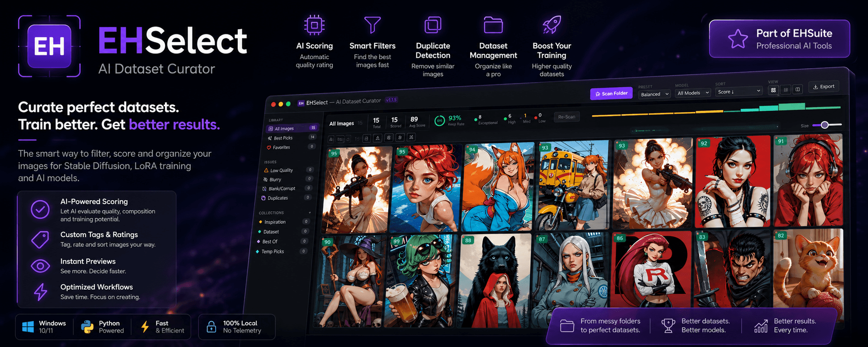Open the Best Of collection
The height and width of the screenshot is (347, 868).
click(x=282, y=242)
